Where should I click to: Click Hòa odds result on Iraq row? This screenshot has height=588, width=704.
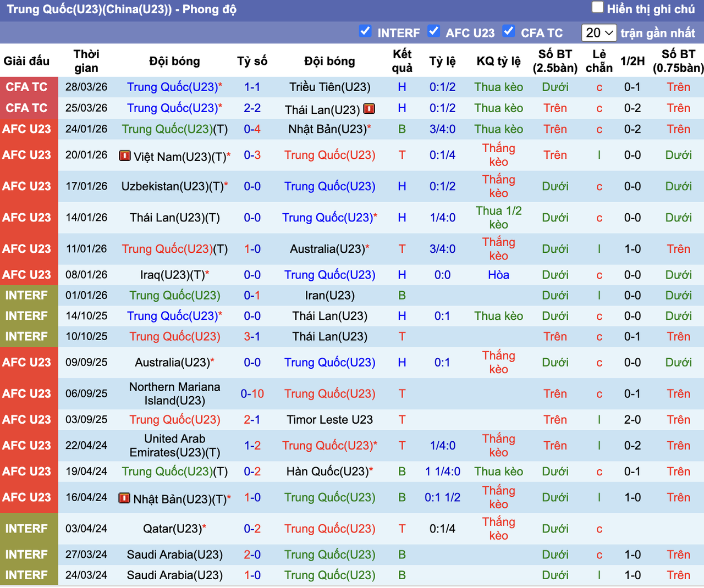pyautogui.click(x=499, y=275)
